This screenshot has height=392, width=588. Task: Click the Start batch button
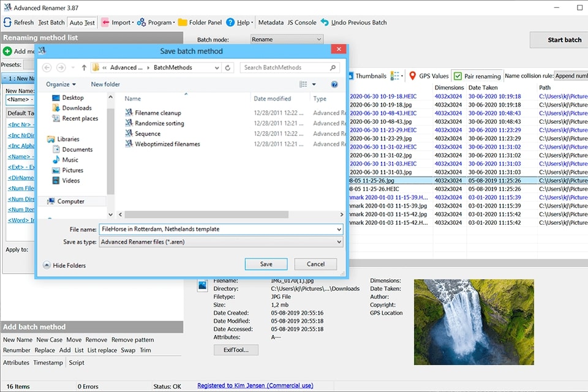click(564, 40)
